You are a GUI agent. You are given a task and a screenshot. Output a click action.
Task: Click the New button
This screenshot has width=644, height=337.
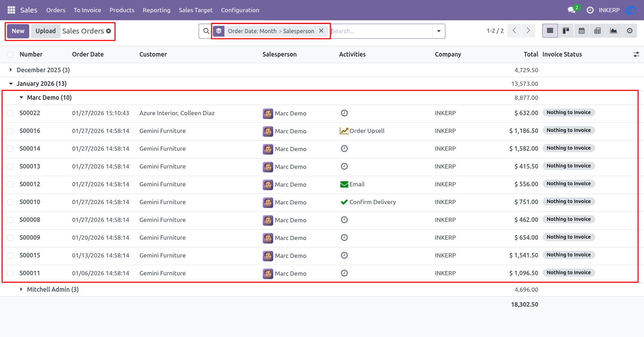pyautogui.click(x=18, y=31)
